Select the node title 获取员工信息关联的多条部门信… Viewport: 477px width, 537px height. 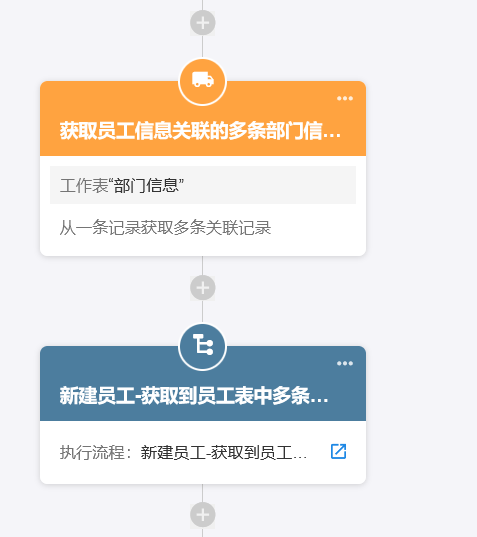200,131
